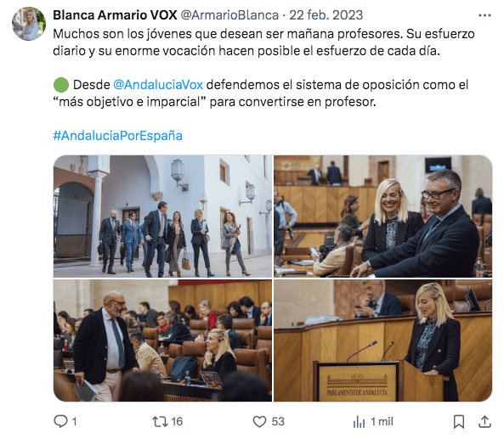
Task: View the photo of the seated parliament chamber
Action: [x=162, y=341]
